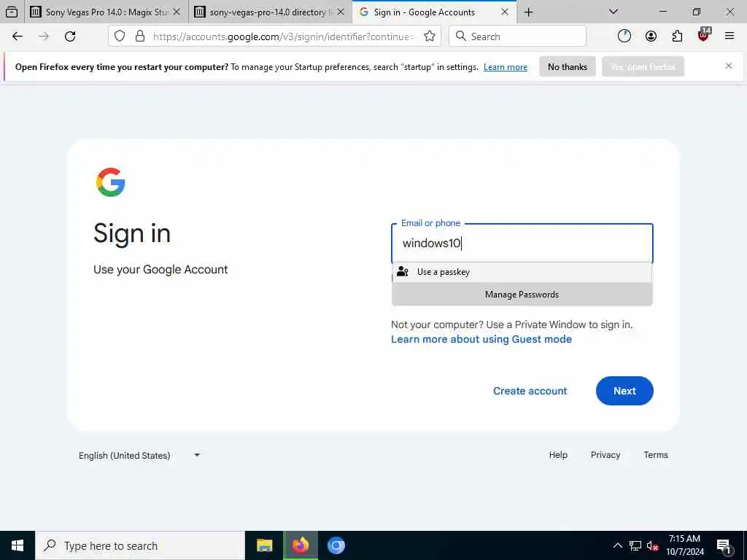Bookmark this page with the star
The image size is (747, 560).
(x=429, y=36)
